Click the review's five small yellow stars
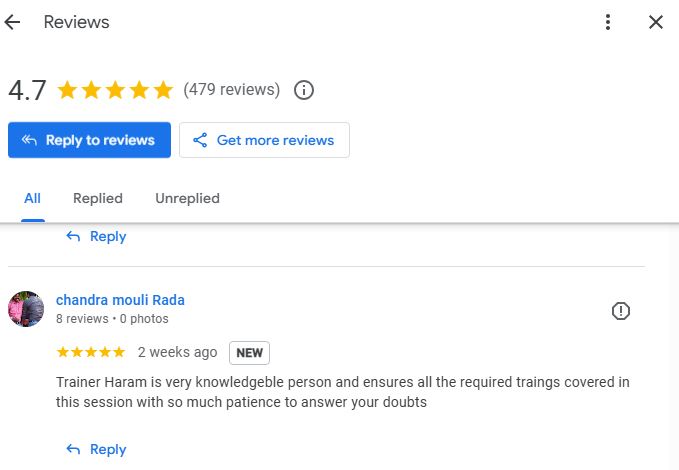This screenshot has width=679, height=470. coord(91,352)
